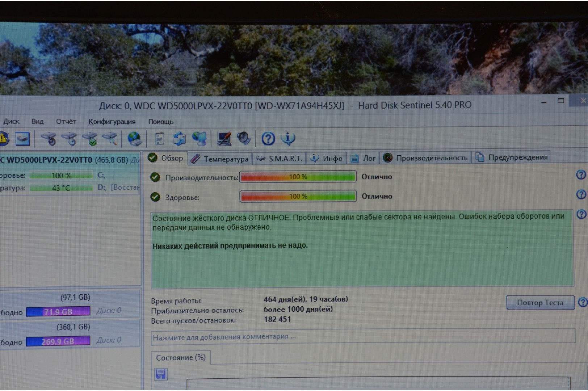The width and height of the screenshot is (588, 391).
Task: Click the Всего пусков/остановок label
Action: click(x=193, y=320)
